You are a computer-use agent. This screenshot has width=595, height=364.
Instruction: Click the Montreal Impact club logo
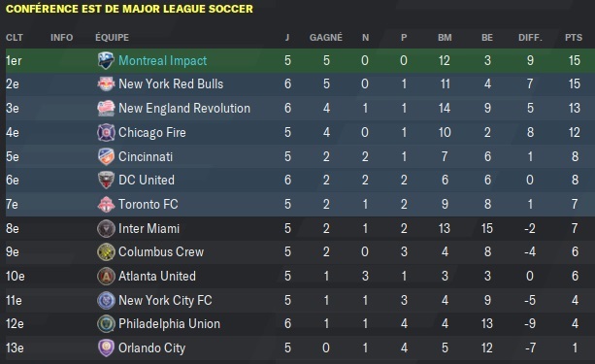click(106, 61)
